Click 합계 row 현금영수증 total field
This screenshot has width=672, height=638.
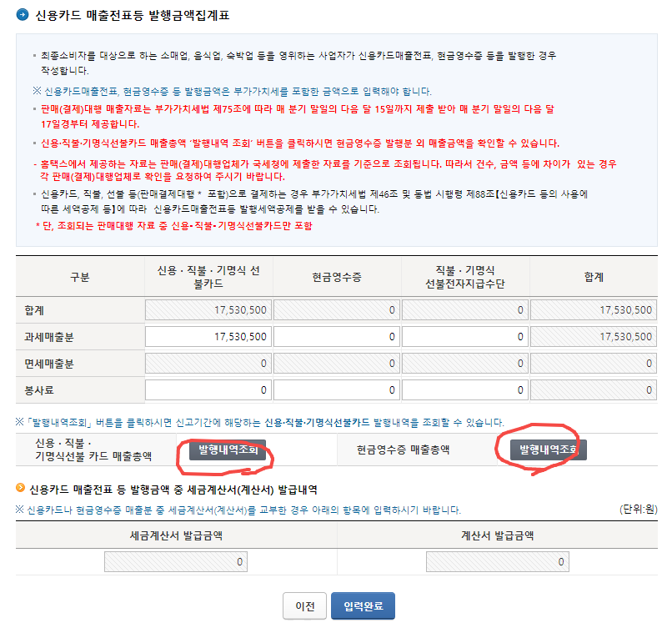(x=337, y=310)
